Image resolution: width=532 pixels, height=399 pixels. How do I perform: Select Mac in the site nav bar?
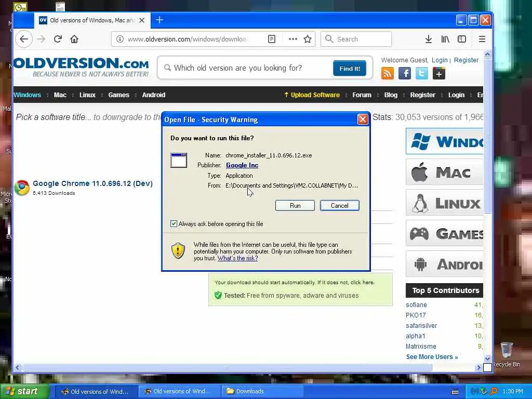(60, 95)
